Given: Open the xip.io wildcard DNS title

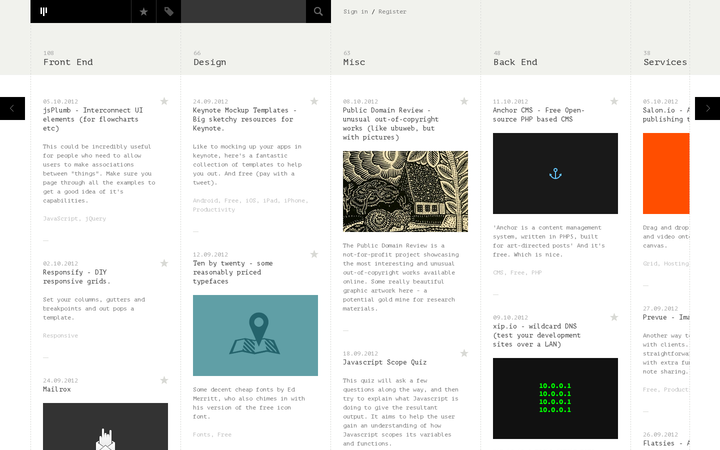Looking at the screenshot, I should [536, 335].
